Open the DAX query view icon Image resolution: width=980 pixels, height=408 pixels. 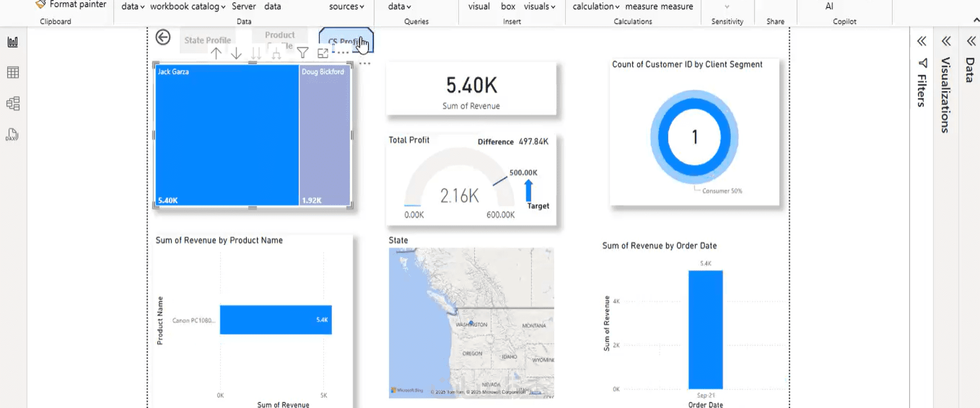coord(12,135)
